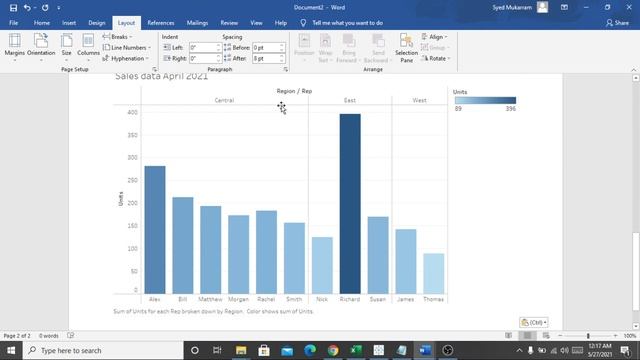
Task: Click the Units color gradient legend
Action: tap(485, 100)
